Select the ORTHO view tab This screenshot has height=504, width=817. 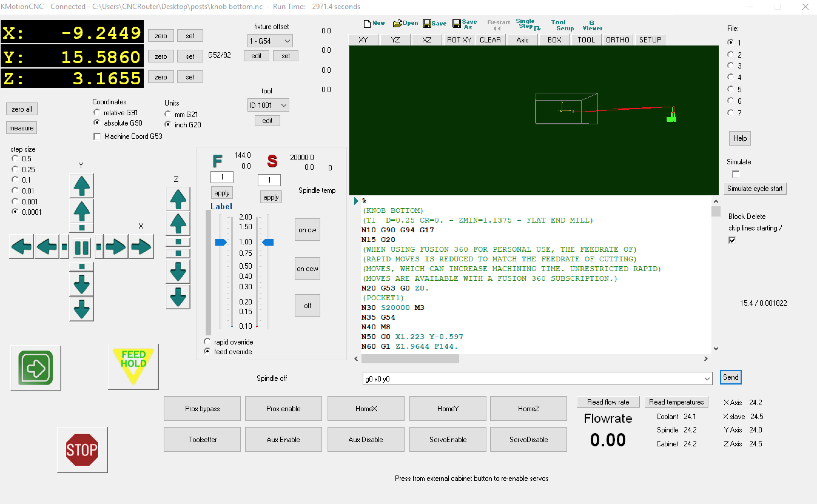[x=617, y=40]
